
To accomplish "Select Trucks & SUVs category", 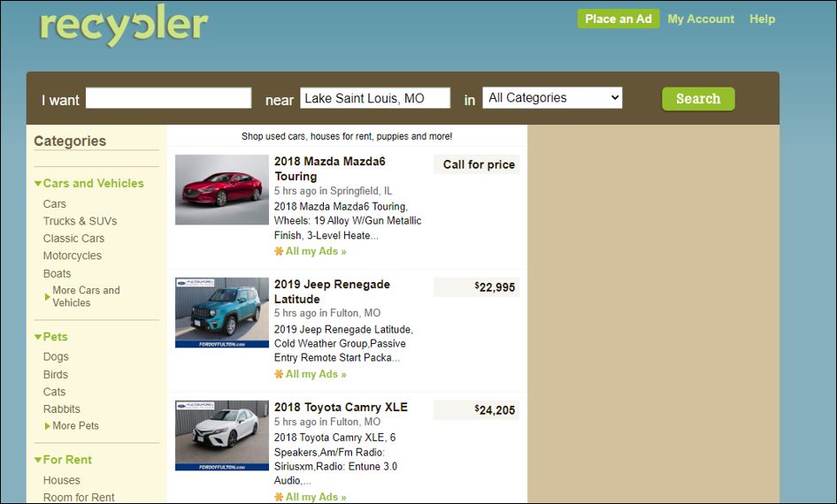I will (x=80, y=221).
